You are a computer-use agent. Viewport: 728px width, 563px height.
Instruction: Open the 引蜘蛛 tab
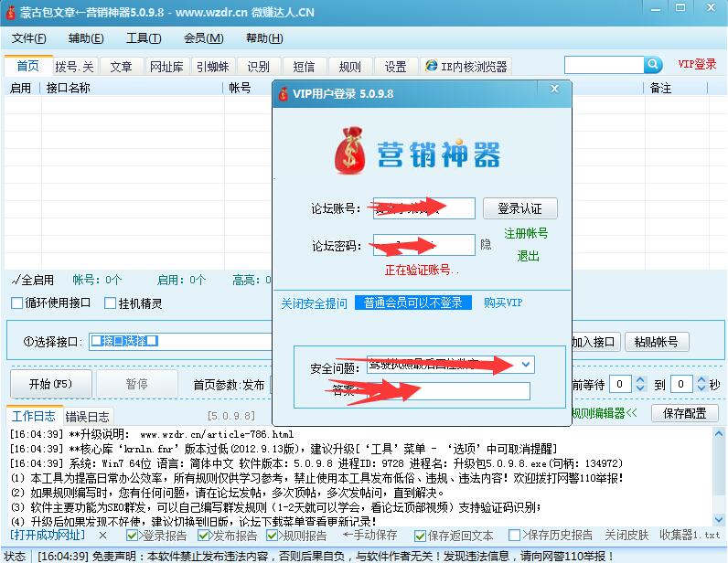tap(212, 67)
